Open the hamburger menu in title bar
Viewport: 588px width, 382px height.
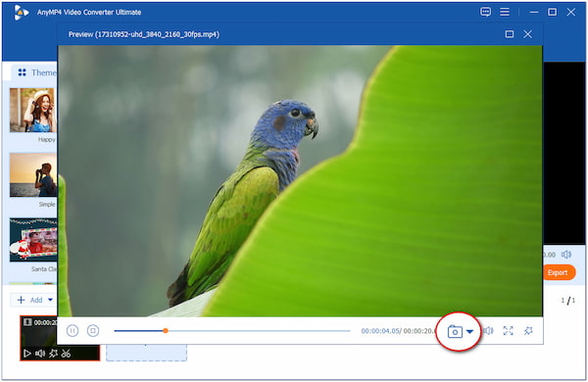coord(505,12)
